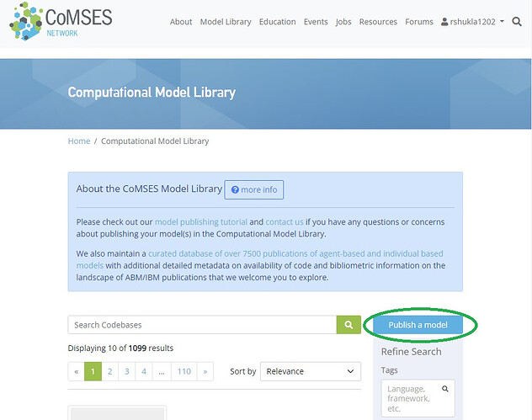
Task: Open the Resources menu item
Action: [x=378, y=22]
